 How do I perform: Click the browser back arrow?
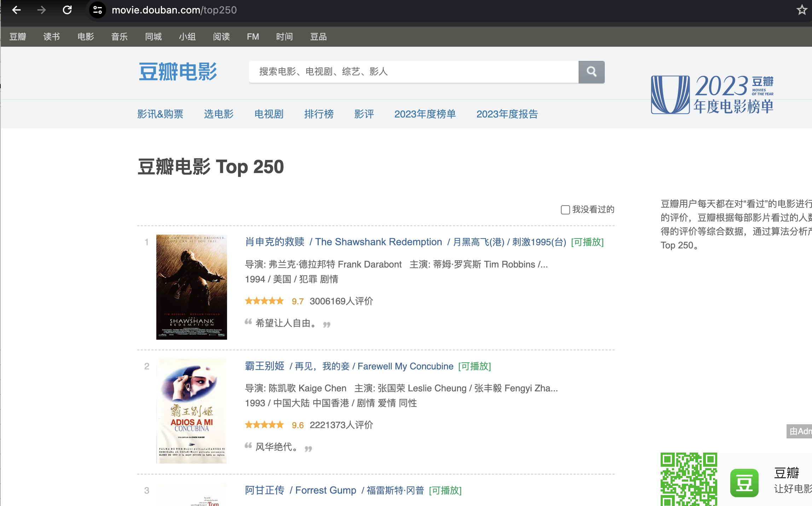coord(16,10)
